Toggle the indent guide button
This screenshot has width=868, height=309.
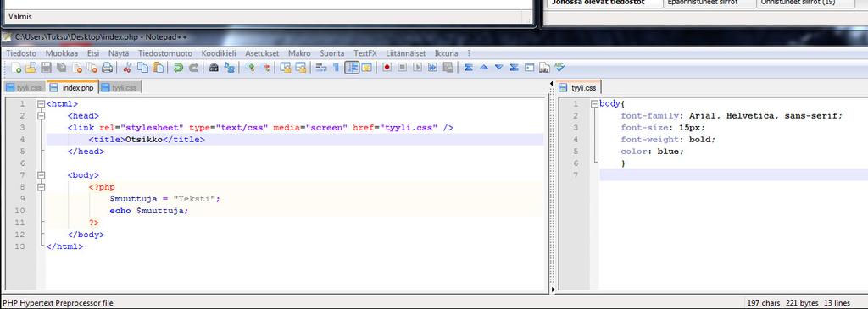click(352, 68)
